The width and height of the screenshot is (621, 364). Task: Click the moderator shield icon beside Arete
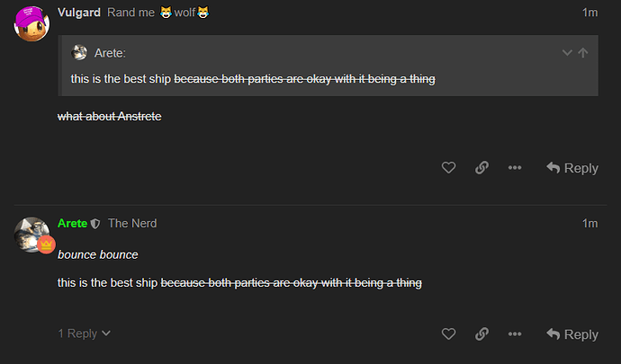tap(95, 224)
